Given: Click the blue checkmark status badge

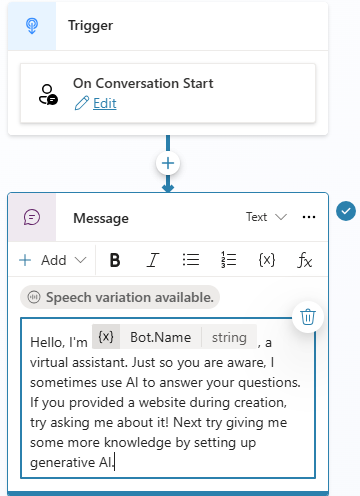Looking at the screenshot, I should pos(346,211).
